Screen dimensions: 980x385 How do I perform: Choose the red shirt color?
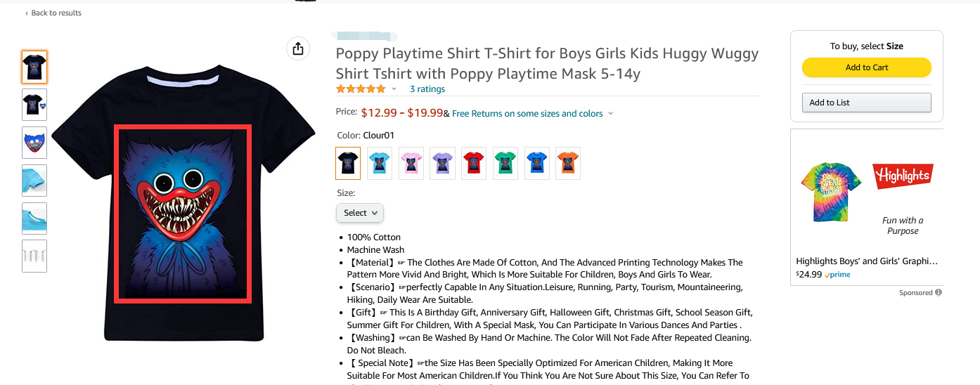[474, 164]
